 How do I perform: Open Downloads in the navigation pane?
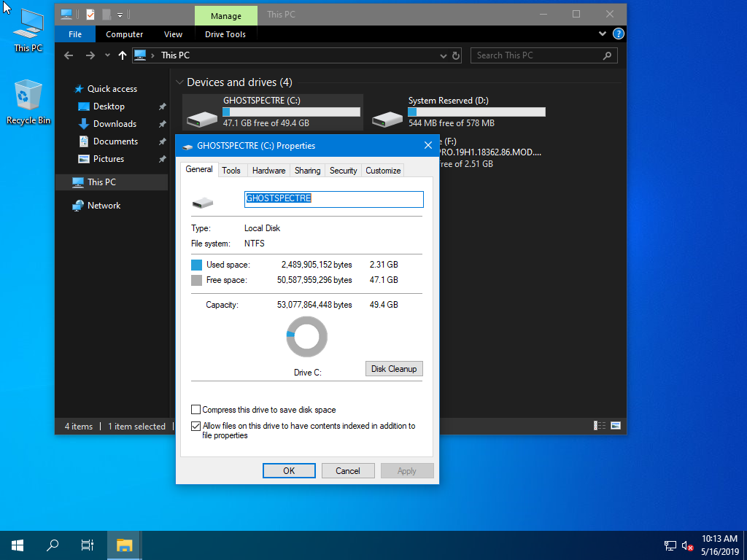115,124
